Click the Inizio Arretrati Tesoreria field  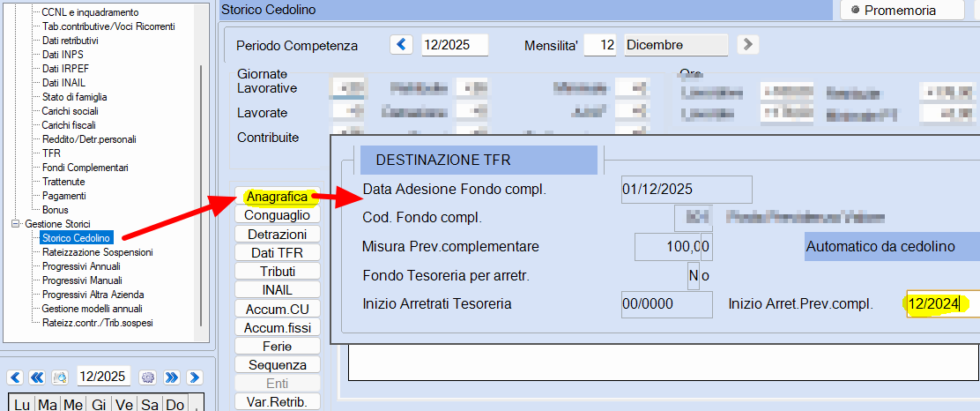click(x=667, y=304)
